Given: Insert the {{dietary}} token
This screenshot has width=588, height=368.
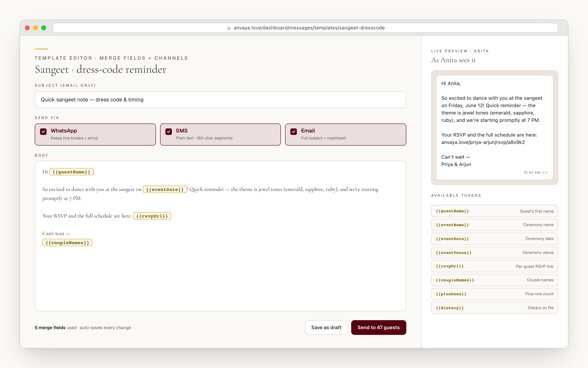Looking at the screenshot, I should click(x=494, y=308).
